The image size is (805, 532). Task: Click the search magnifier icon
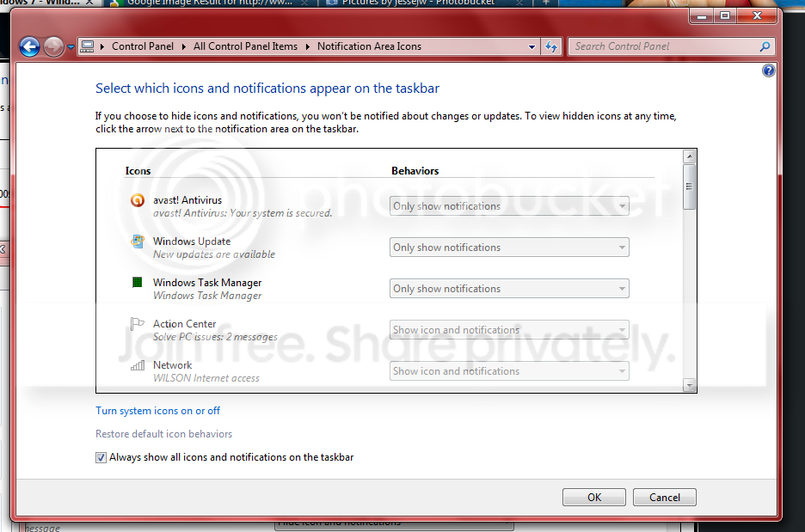tap(765, 46)
